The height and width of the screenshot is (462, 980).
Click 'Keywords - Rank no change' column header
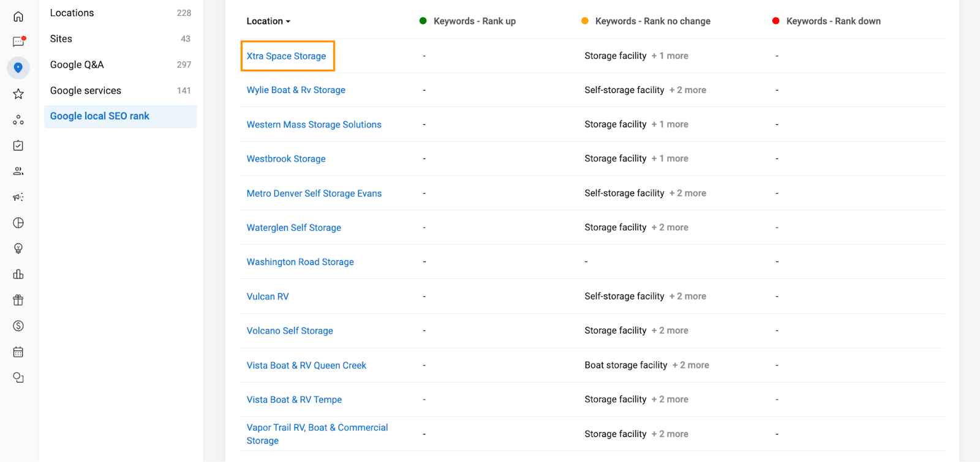(652, 21)
